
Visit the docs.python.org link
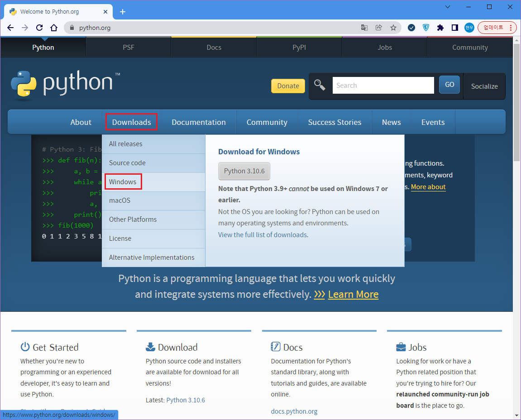pos(294,411)
